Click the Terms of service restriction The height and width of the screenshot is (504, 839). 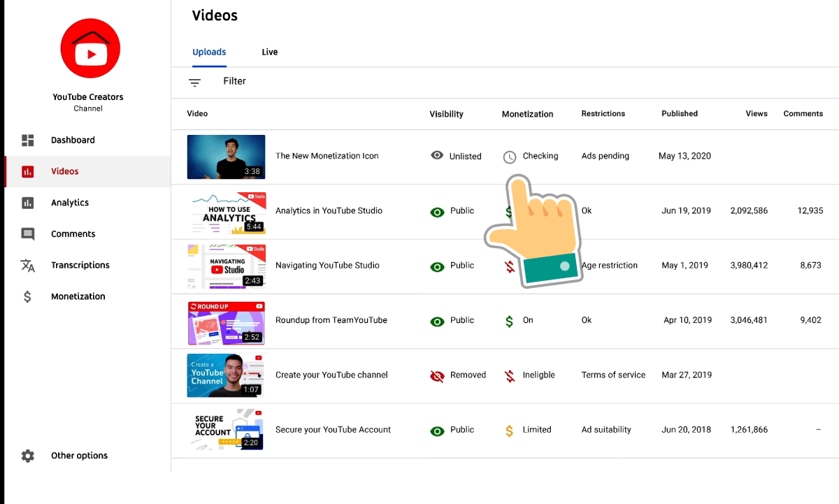(613, 375)
